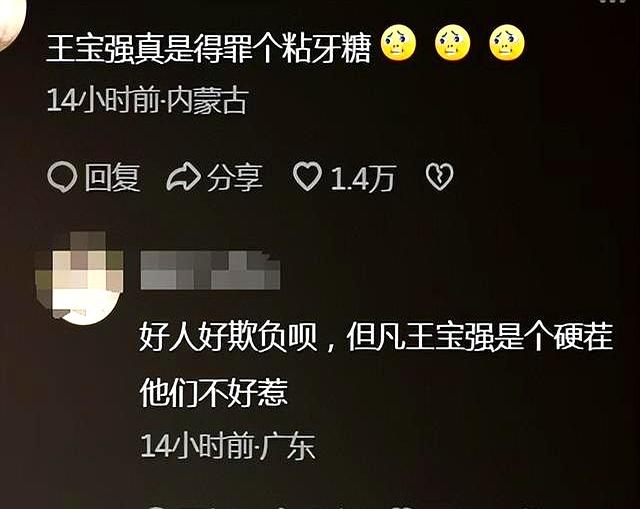640x509 pixels.
Task: Like the comment with the heart icon
Action: coord(307,177)
